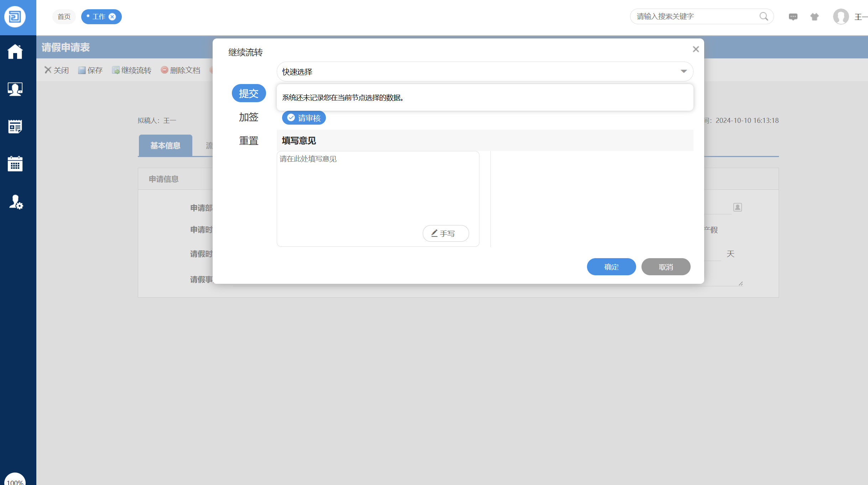Image resolution: width=868 pixels, height=485 pixels.
Task: Click the search magnifier icon
Action: (x=764, y=16)
